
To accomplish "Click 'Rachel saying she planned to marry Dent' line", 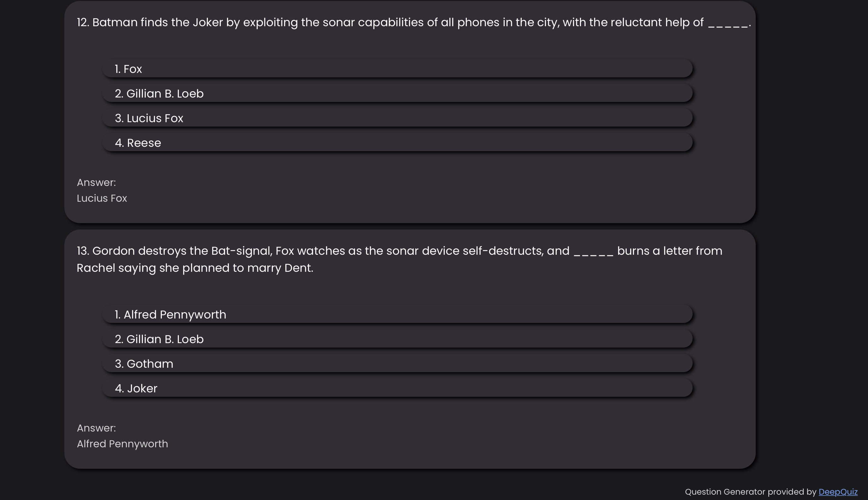I will (x=195, y=268).
